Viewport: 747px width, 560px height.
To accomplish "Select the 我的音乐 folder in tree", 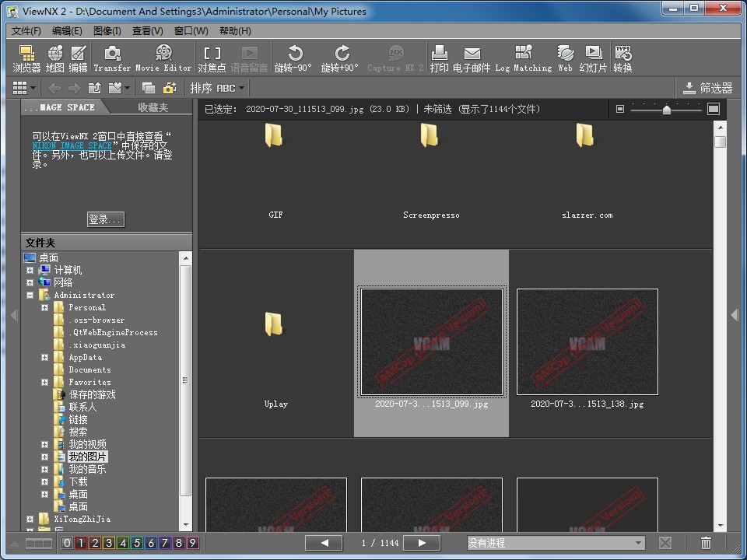I will [87, 470].
